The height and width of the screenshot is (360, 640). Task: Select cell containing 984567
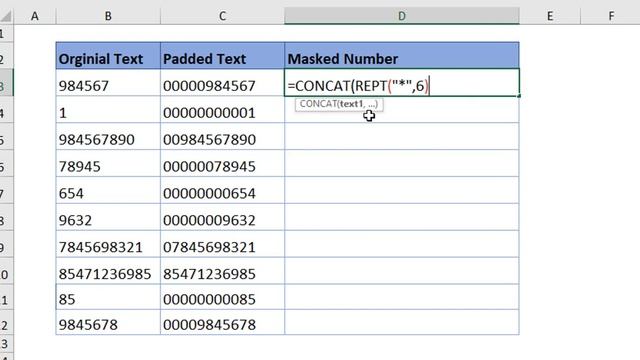(x=108, y=83)
